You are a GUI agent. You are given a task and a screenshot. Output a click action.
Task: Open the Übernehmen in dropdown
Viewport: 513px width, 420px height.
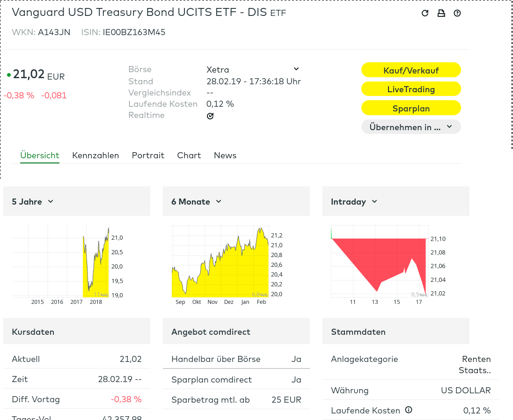point(411,127)
